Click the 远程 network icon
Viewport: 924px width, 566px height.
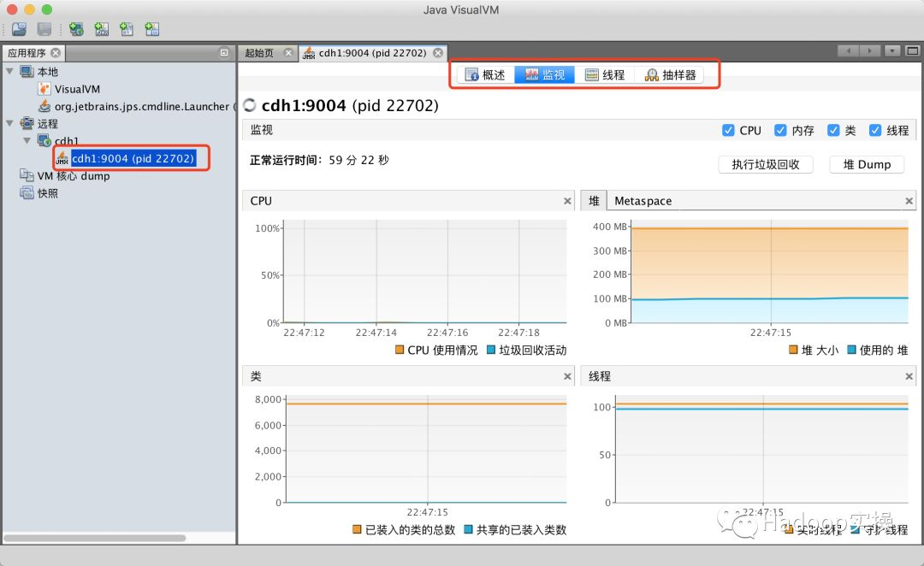point(27,123)
